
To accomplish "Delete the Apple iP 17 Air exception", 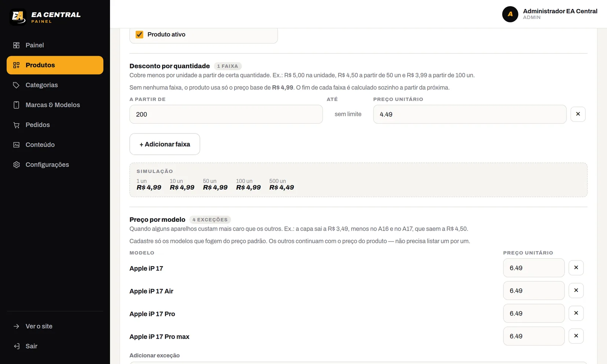I will coord(576,290).
